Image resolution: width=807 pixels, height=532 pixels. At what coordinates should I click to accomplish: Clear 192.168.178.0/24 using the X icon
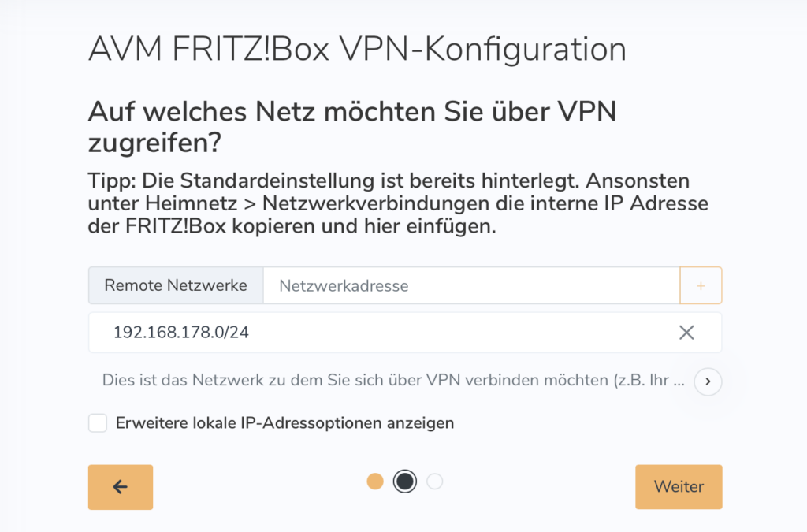[686, 332]
